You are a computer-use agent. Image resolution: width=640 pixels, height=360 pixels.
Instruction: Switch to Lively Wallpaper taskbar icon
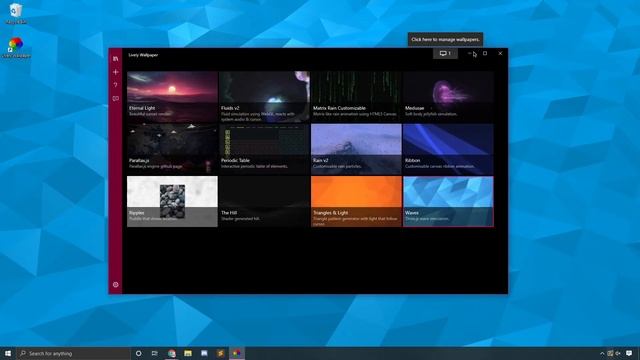tap(237, 353)
